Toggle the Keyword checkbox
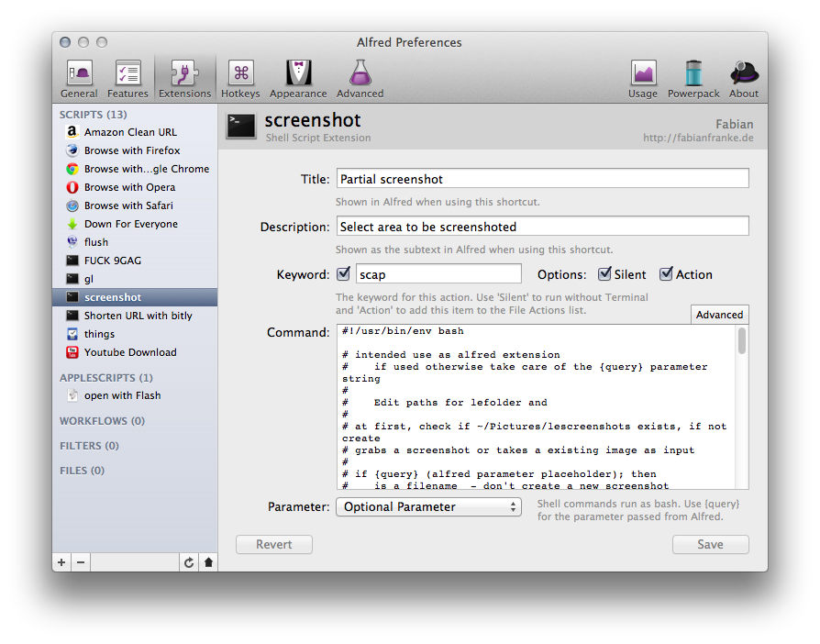 [344, 273]
